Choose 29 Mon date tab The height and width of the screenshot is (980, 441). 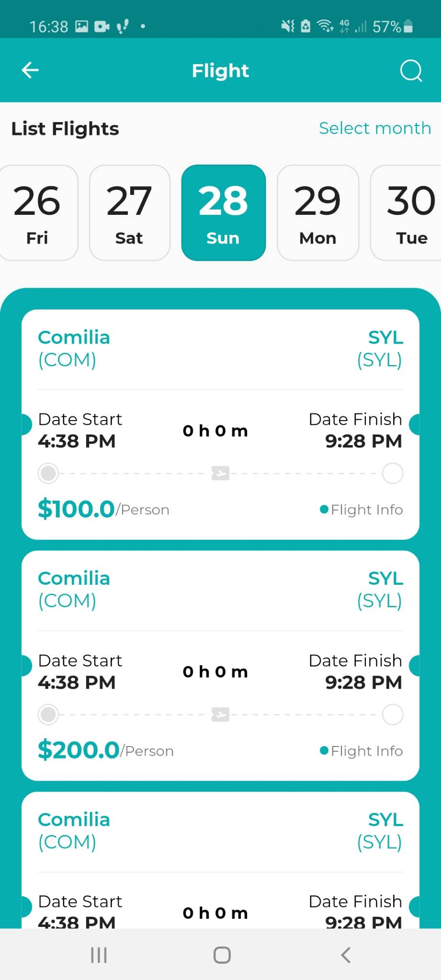click(x=318, y=213)
